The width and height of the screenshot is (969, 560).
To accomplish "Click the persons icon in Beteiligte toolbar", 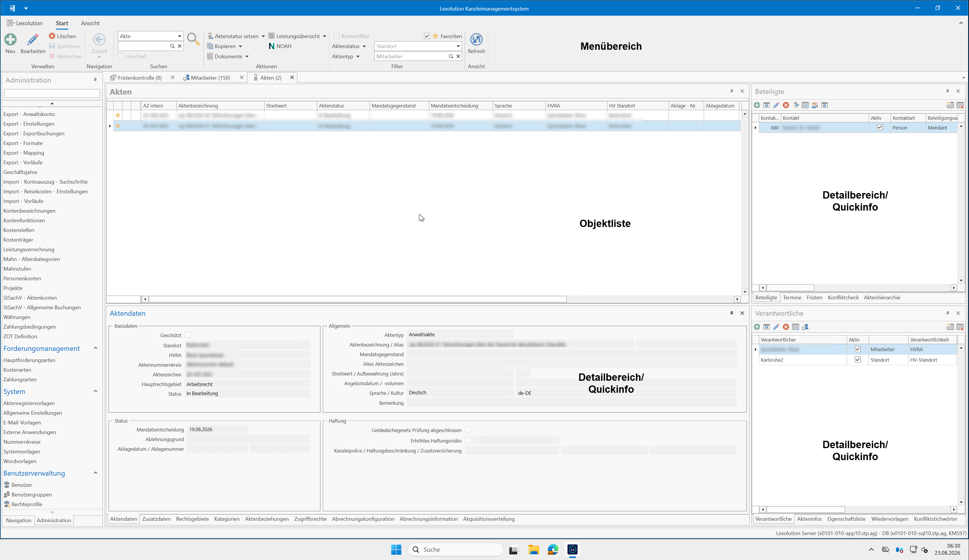I will (814, 105).
